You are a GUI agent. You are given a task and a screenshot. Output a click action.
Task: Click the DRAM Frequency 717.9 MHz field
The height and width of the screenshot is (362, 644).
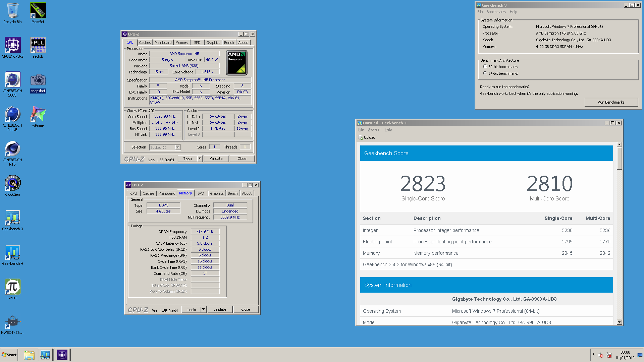point(205,231)
